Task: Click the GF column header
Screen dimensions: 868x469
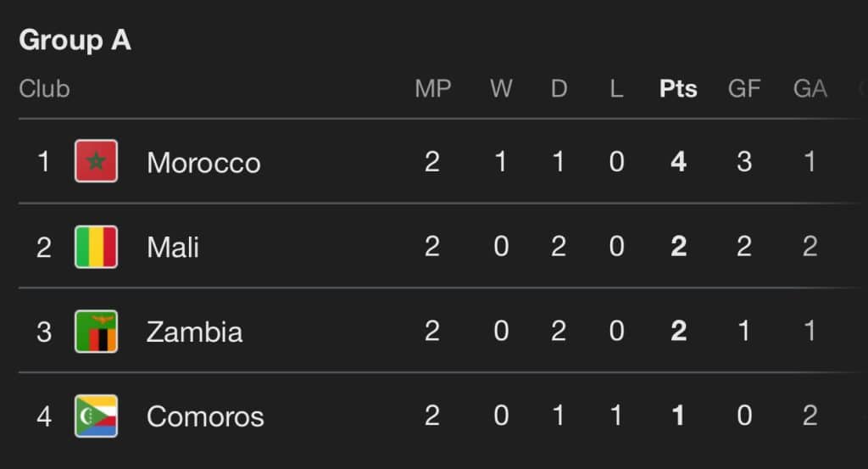Action: 744,88
